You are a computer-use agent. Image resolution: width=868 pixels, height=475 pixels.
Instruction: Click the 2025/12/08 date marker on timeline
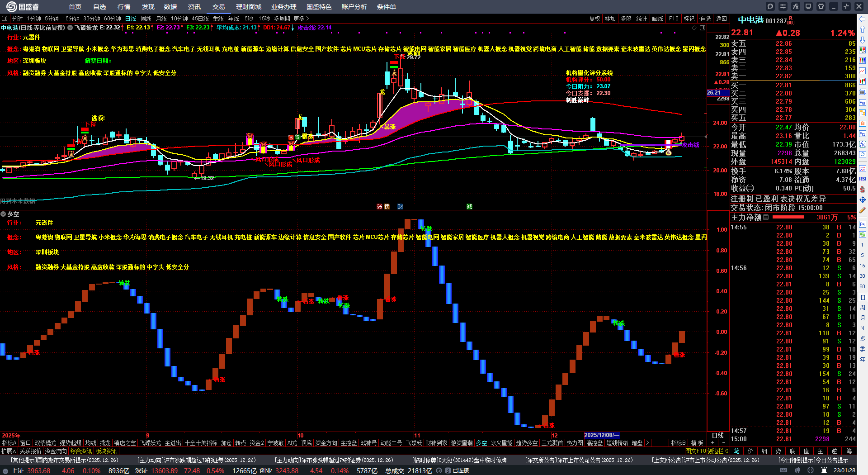(601, 435)
